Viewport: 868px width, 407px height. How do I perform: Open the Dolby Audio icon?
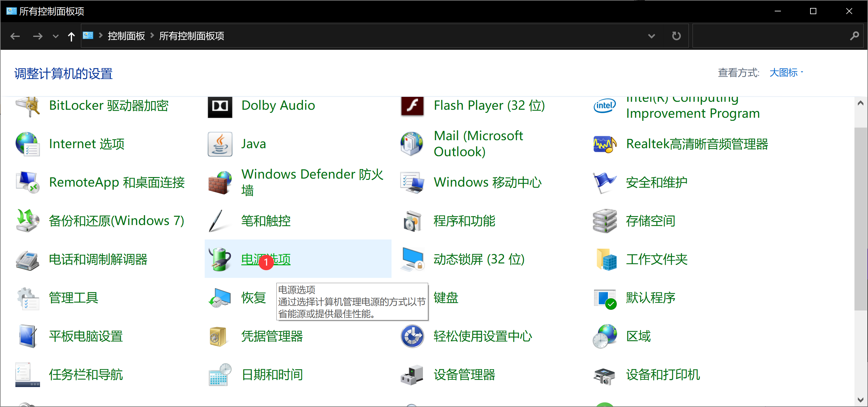pos(220,107)
